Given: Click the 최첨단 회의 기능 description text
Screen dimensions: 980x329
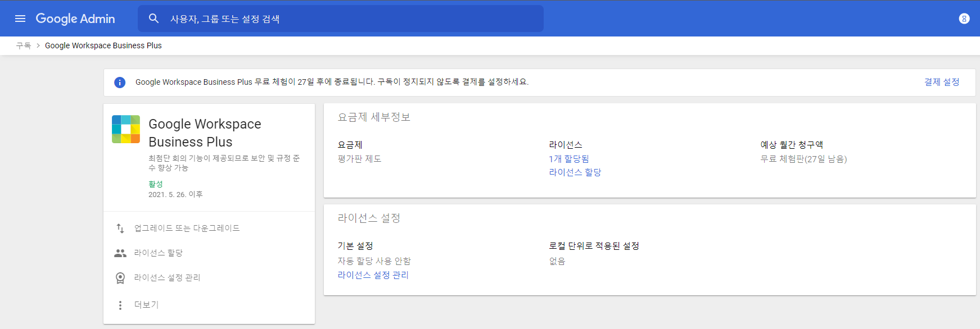Looking at the screenshot, I should [224, 163].
